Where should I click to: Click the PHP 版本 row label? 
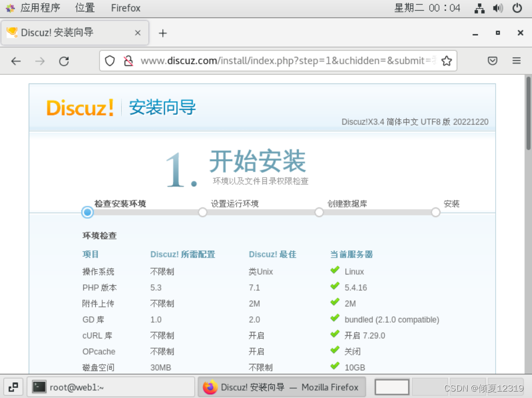(x=100, y=288)
